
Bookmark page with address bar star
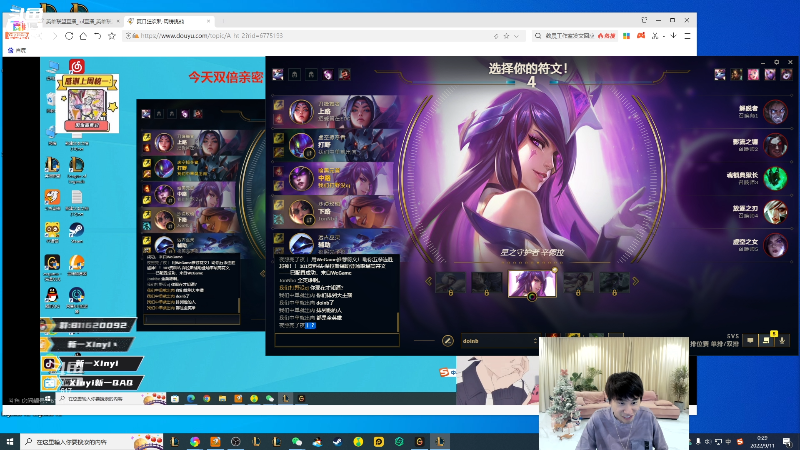[506, 36]
